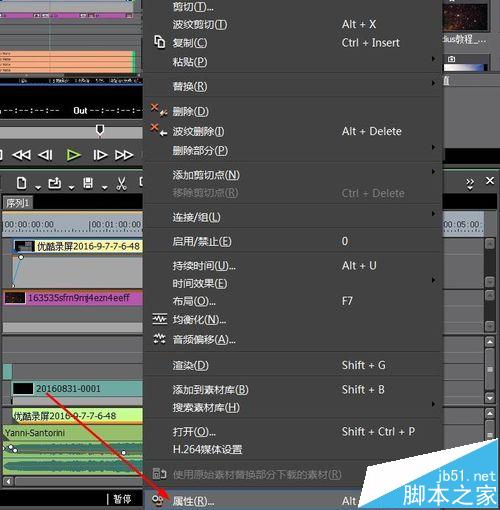This screenshot has width=500, height=510.
Task: Click the scroll-down arrow of the middle track scrollbar
Action: coord(490,397)
